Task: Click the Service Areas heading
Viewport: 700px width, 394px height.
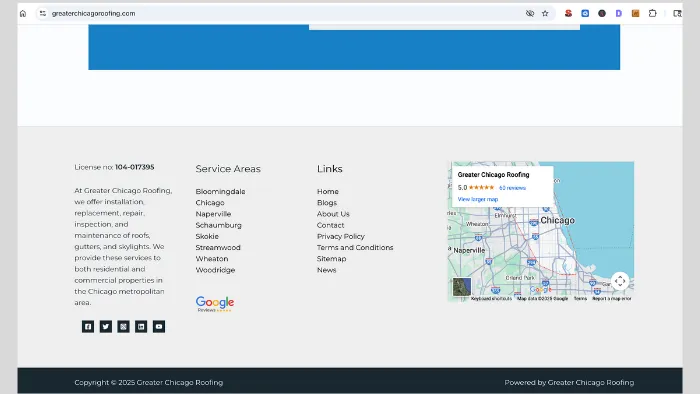Action: (x=228, y=169)
